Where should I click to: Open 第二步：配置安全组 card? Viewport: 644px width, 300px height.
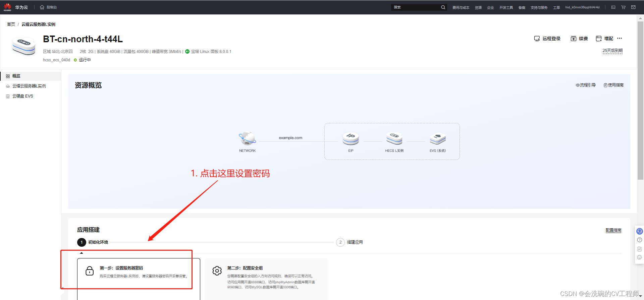266,279
